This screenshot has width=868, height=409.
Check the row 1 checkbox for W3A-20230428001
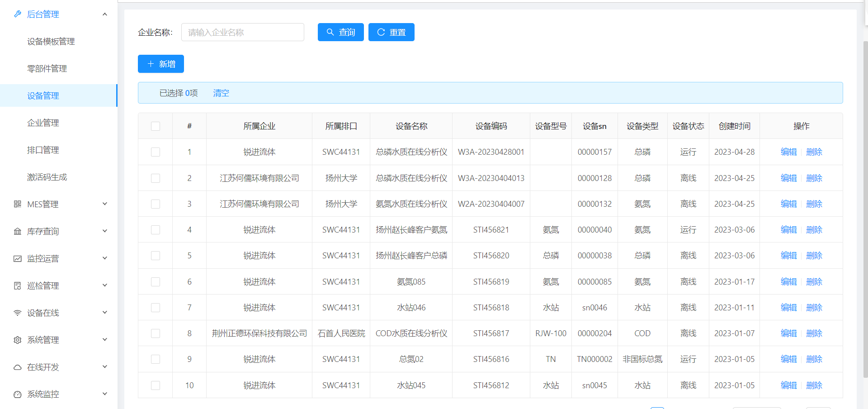point(156,152)
